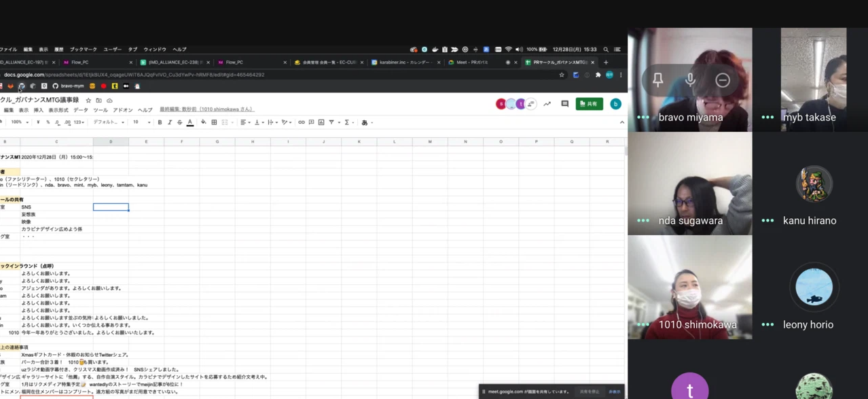Star the meeting minutes spreadsheet
Screen dimensions: 868x399
click(88, 101)
